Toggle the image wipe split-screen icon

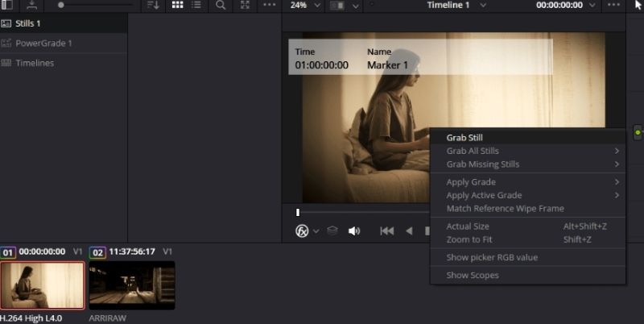(337, 6)
